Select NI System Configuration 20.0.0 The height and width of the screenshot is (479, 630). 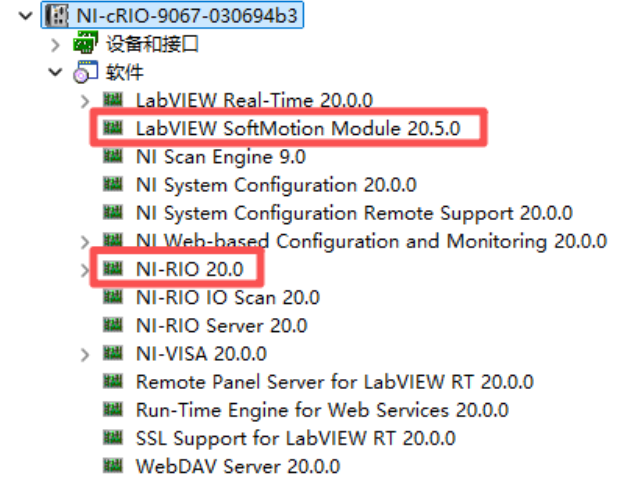click(276, 185)
